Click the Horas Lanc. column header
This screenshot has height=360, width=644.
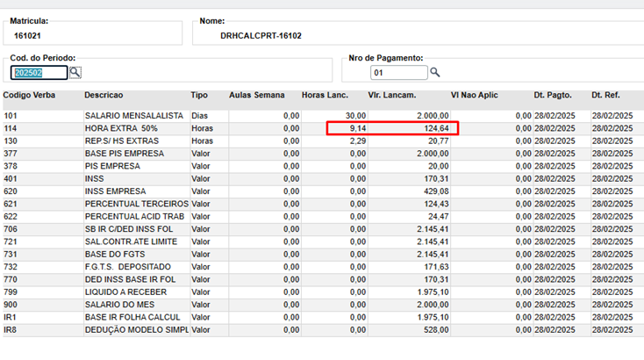326,94
